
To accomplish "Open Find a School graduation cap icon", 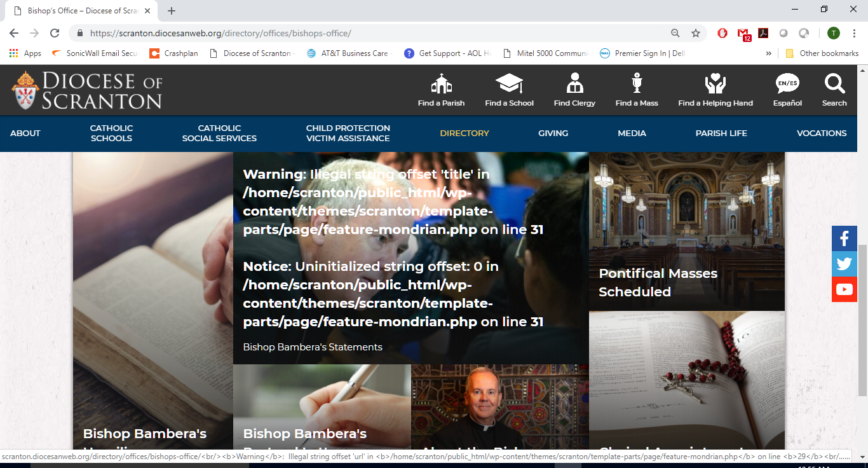I will (509, 84).
